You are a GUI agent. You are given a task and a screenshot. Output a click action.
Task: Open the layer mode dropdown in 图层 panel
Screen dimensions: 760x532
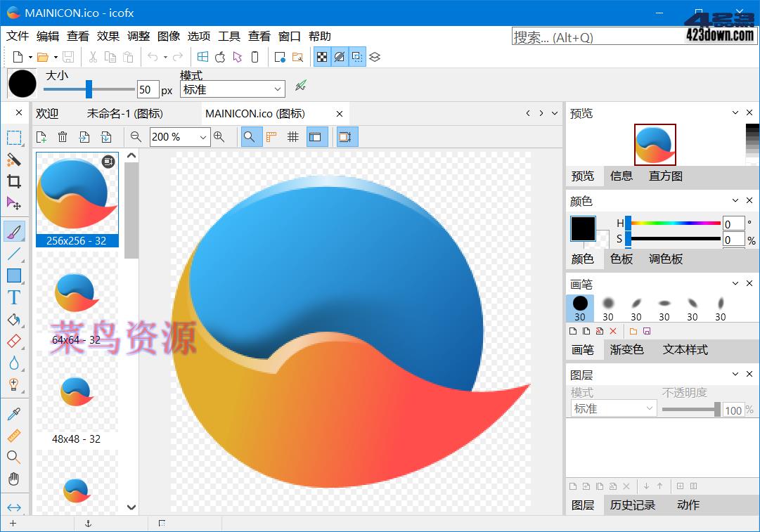coord(612,408)
